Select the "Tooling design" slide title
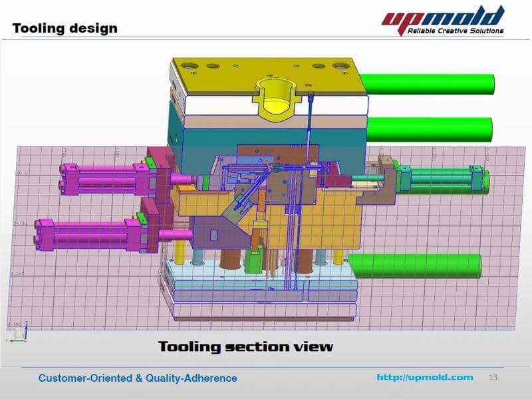Screen dimensions: 532x399 tap(65, 28)
